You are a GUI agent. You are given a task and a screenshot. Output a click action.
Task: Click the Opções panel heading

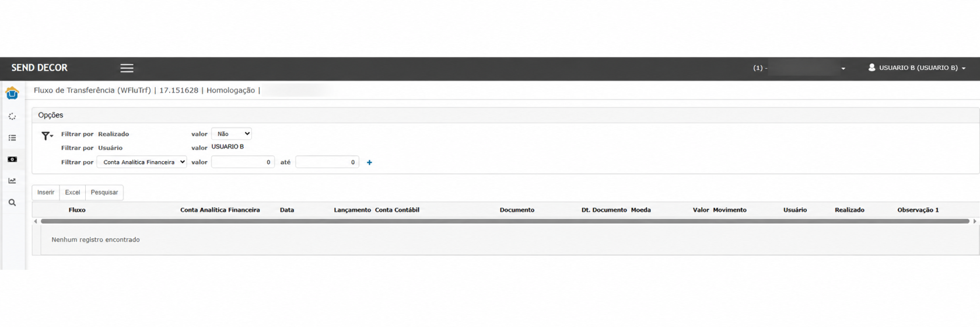pos(51,115)
